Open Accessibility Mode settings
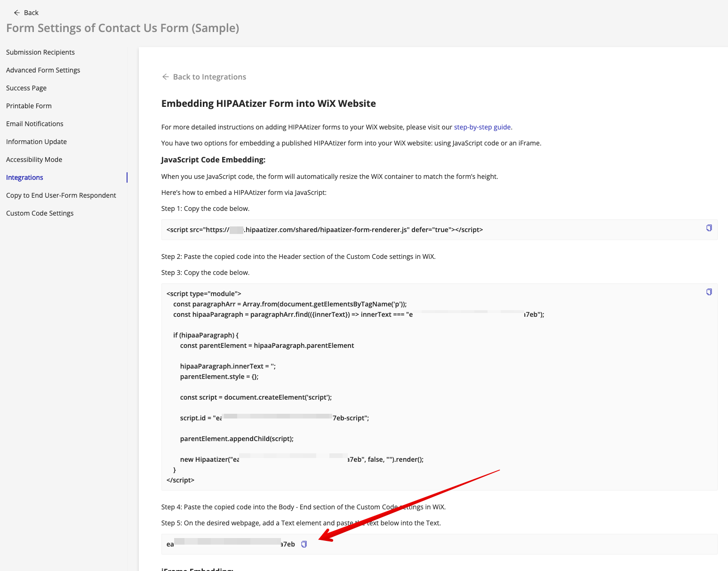This screenshot has height=571, width=728. [34, 160]
